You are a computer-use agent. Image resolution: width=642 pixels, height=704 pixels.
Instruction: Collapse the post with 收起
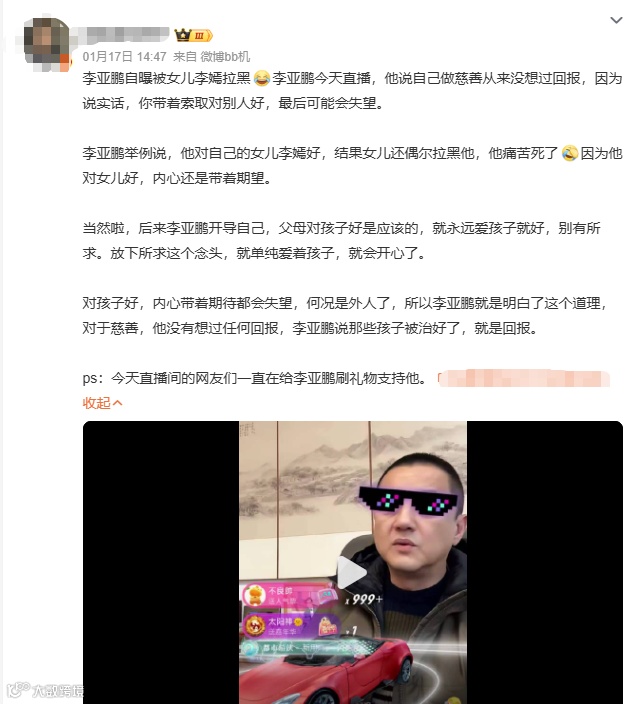pyautogui.click(x=102, y=403)
